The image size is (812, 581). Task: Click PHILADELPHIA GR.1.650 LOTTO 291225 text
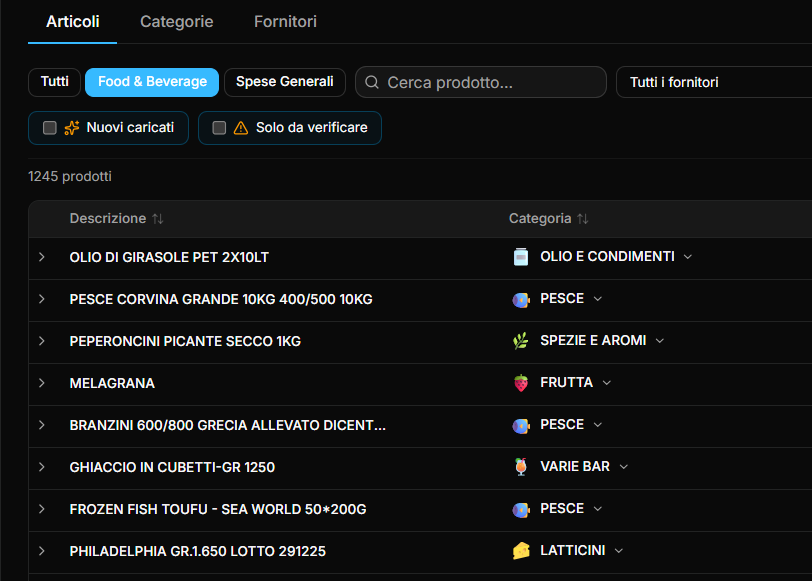pos(198,551)
